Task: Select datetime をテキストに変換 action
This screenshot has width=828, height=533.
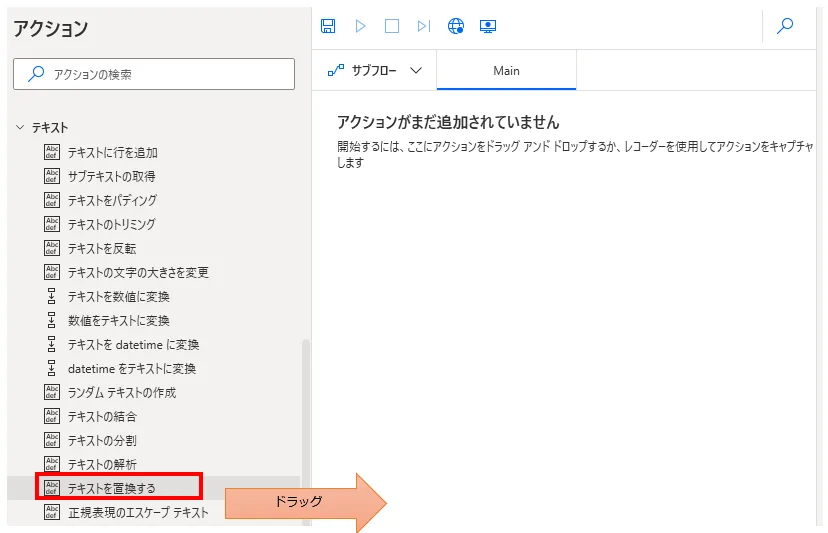Action: pyautogui.click(x=131, y=369)
